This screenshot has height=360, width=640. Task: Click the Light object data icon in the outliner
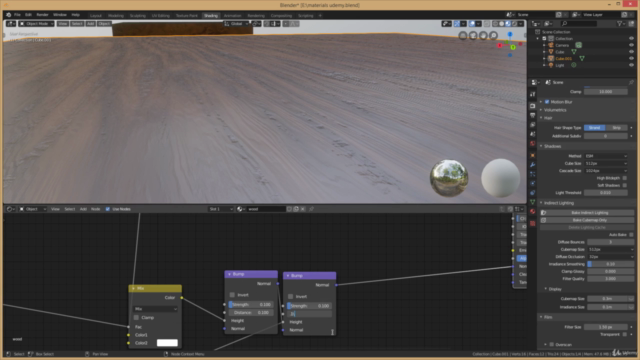[573, 65]
